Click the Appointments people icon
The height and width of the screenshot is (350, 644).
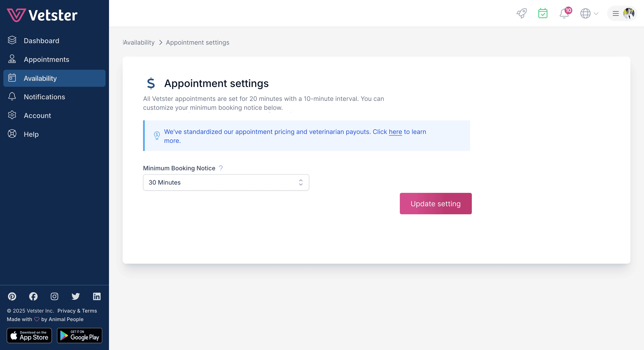click(x=12, y=59)
